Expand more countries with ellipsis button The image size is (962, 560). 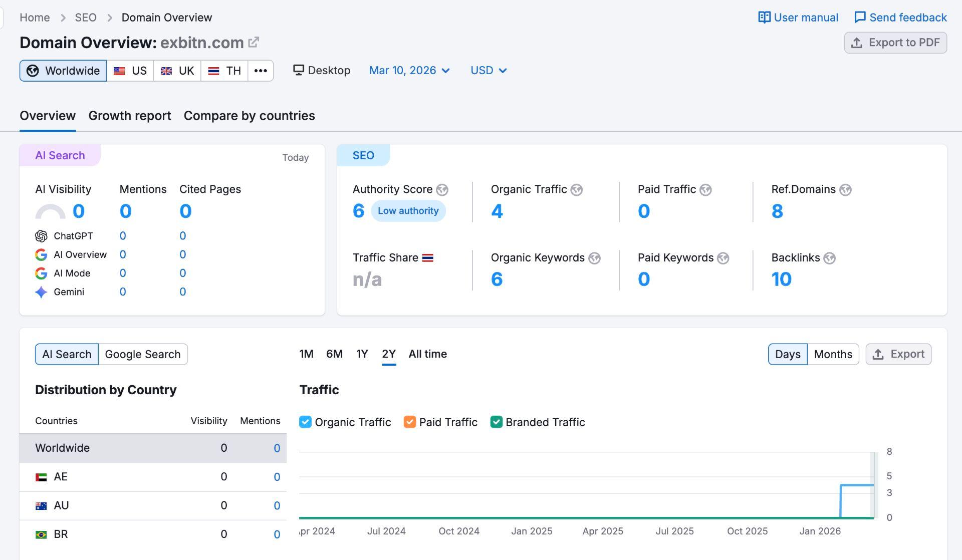coord(261,71)
